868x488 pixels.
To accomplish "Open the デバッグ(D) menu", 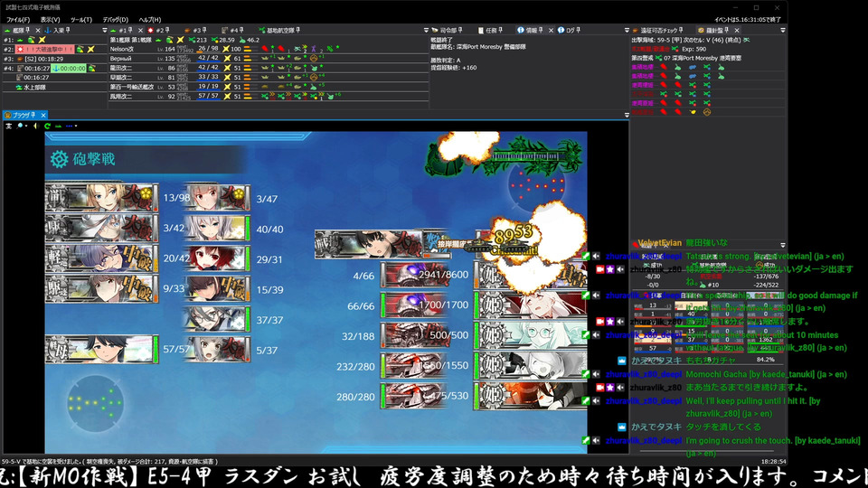I will click(x=115, y=19).
